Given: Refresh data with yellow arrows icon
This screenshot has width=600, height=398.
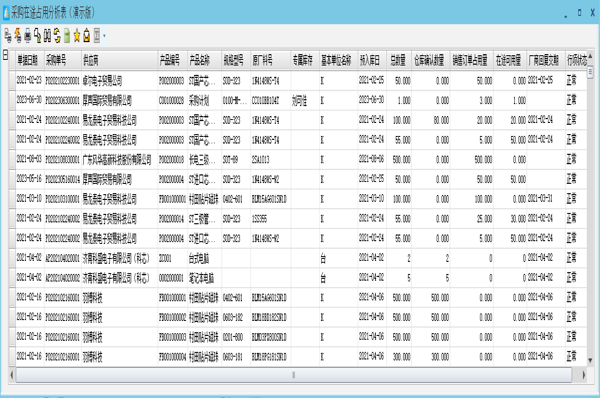Looking at the screenshot, I should pyautogui.click(x=57, y=36).
